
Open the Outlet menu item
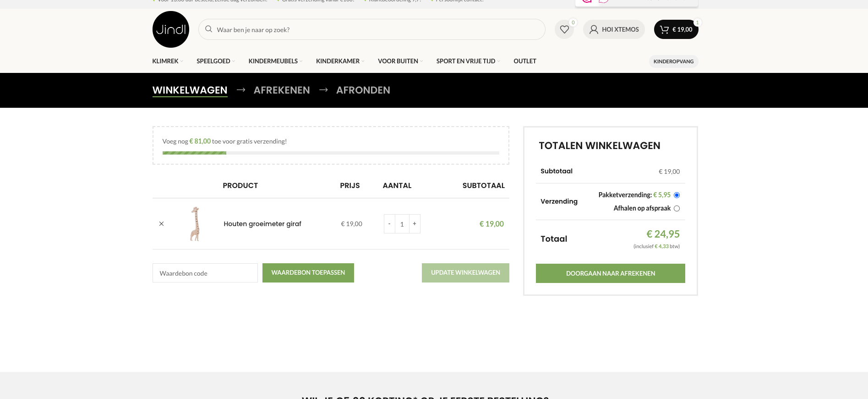coord(525,61)
